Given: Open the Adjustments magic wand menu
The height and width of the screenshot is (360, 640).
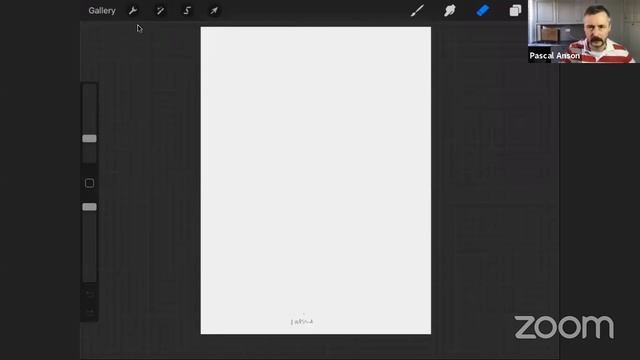Looking at the screenshot, I should point(160,11).
